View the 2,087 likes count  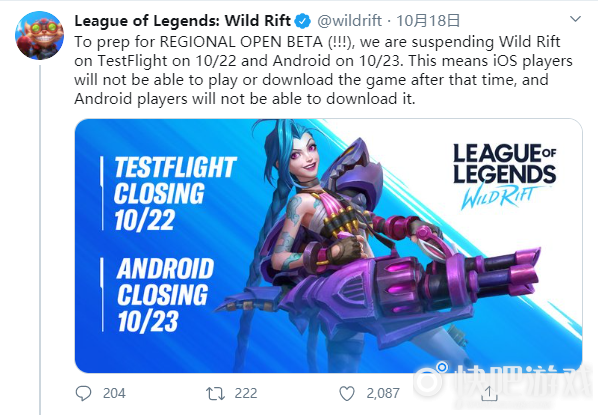[x=383, y=393]
